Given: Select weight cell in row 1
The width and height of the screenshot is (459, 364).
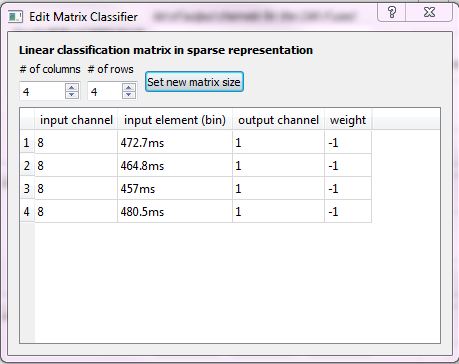Looking at the screenshot, I should pos(348,143).
